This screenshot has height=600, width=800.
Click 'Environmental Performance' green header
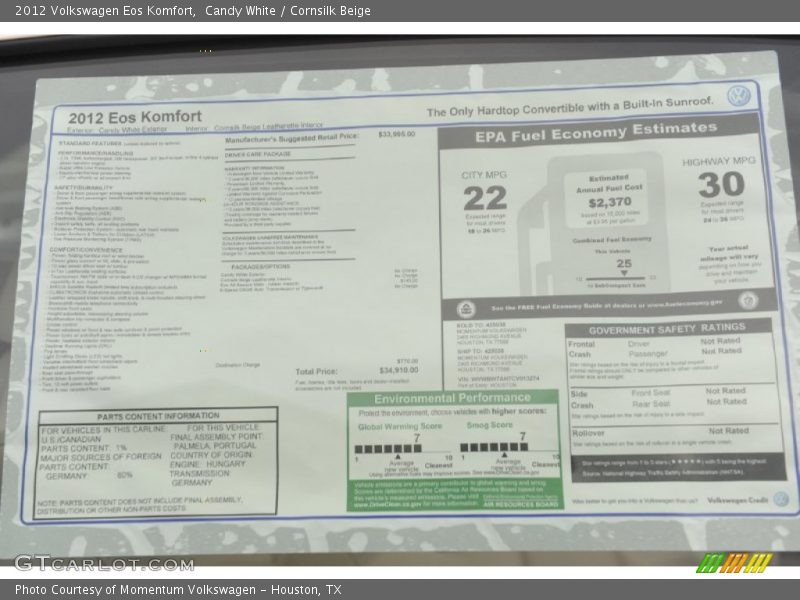point(452,398)
